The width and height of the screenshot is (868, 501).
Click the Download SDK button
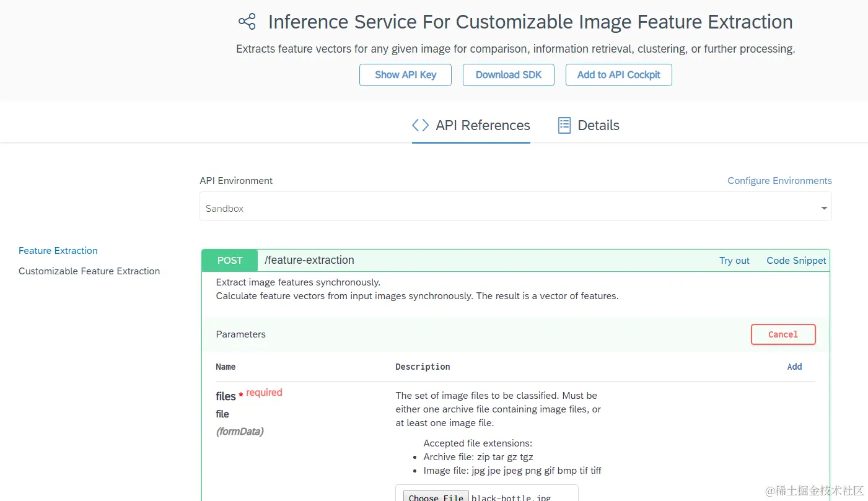(509, 75)
